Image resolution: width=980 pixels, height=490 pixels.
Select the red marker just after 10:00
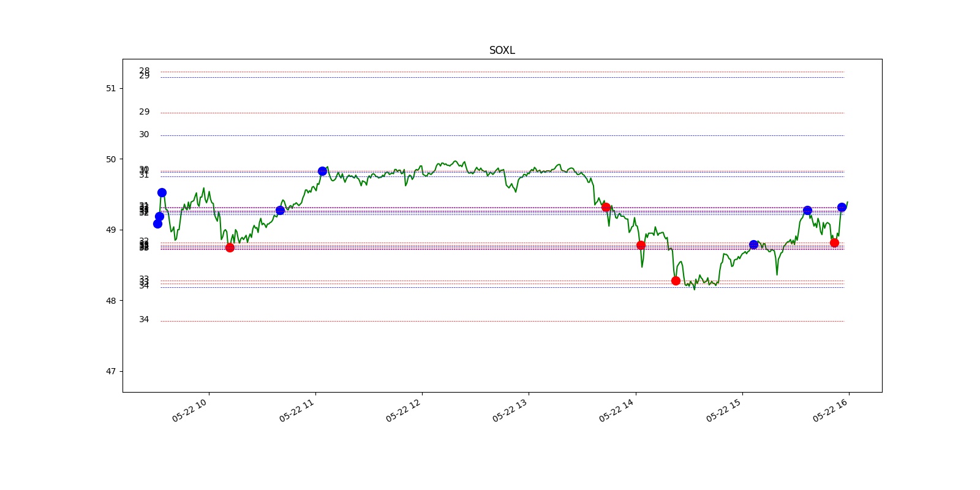230,247
